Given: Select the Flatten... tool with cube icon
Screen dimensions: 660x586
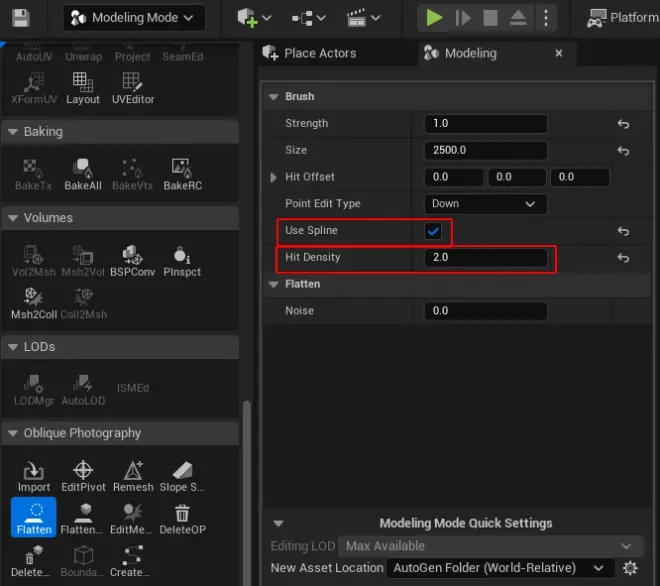Looking at the screenshot, I should 83,519.
